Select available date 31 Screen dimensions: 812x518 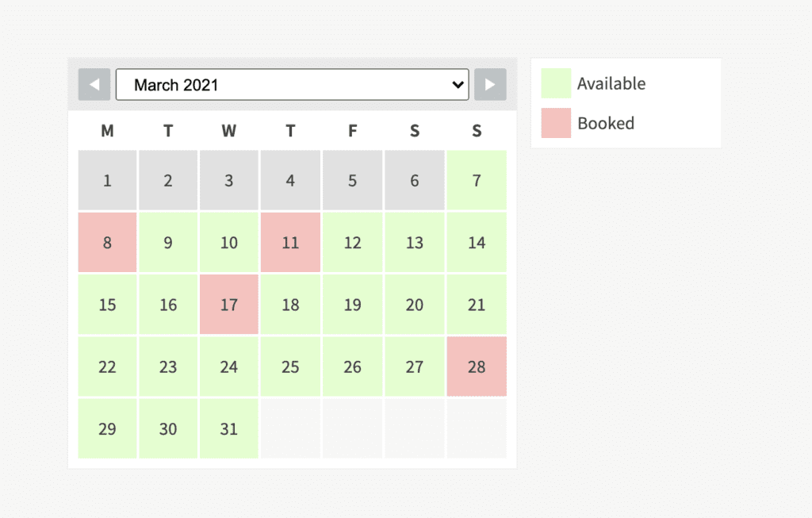[x=229, y=429]
